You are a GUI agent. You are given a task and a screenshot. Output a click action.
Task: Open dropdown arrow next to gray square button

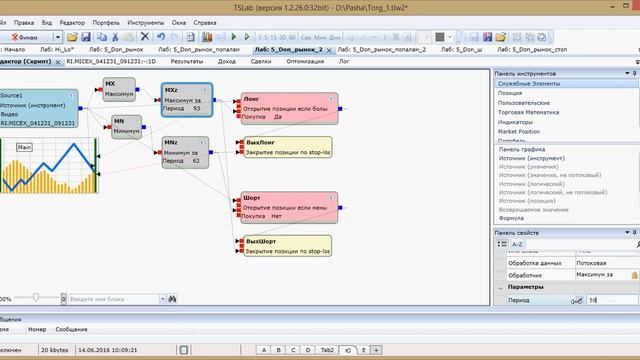coord(450,37)
